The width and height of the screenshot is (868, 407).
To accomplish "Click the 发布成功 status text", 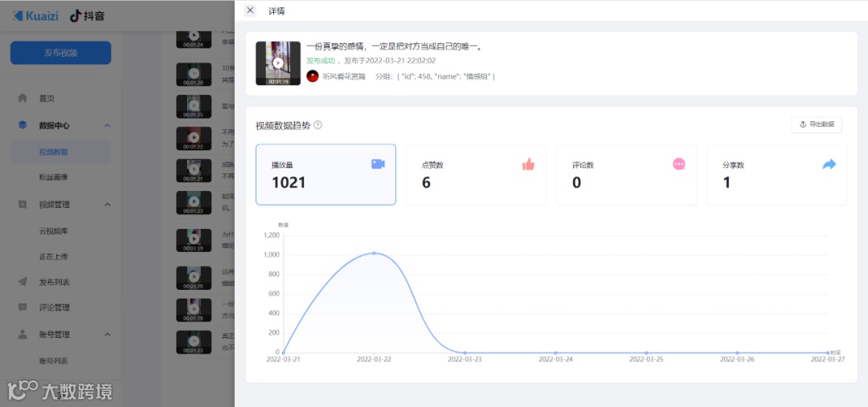I will (321, 61).
